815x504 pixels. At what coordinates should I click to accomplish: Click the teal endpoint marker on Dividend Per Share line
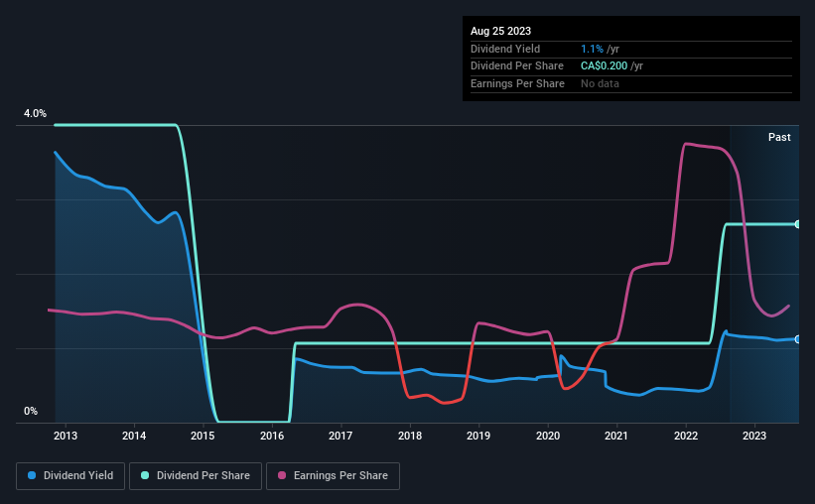click(x=798, y=224)
